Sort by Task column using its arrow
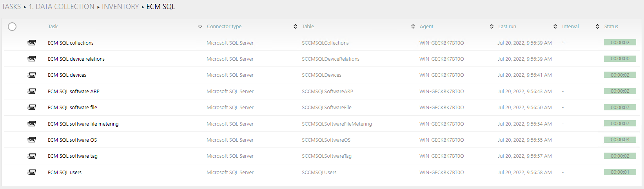Viewport: 644px width, 189px height. (x=200, y=27)
